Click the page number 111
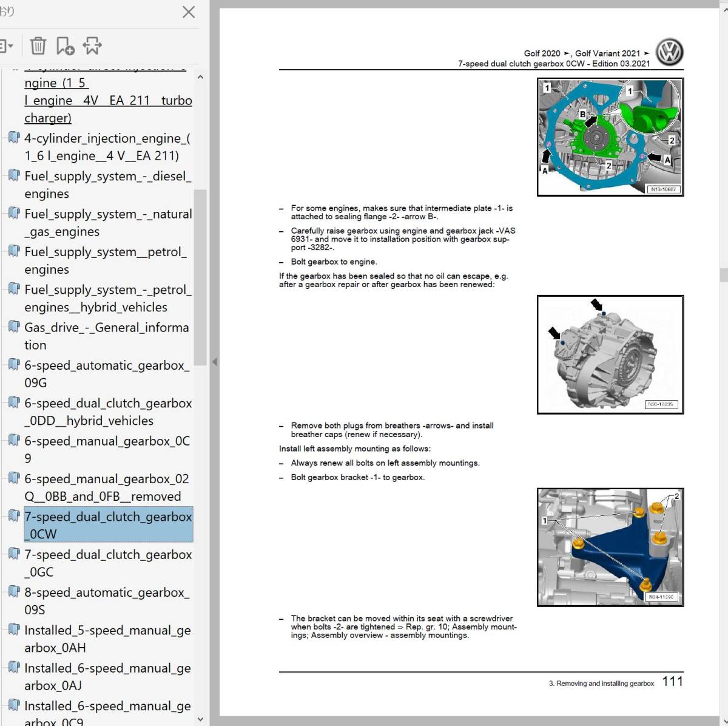Screen dimensions: 728x726 click(x=673, y=682)
